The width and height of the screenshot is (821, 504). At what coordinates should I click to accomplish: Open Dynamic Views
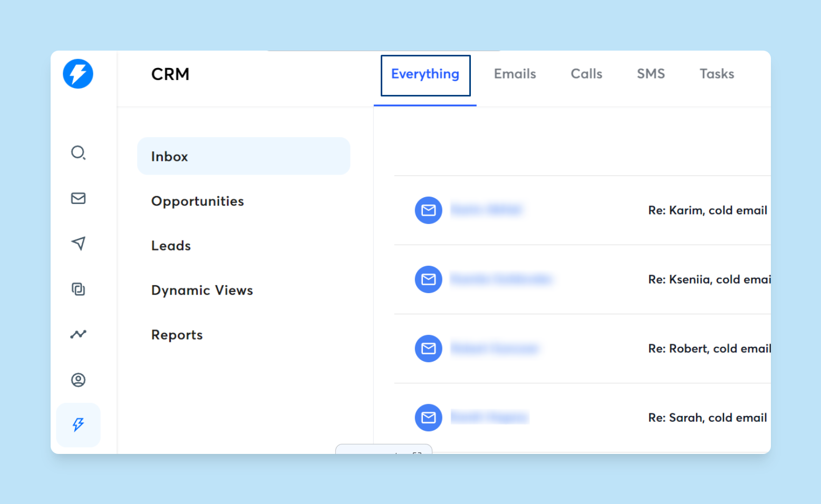202,290
